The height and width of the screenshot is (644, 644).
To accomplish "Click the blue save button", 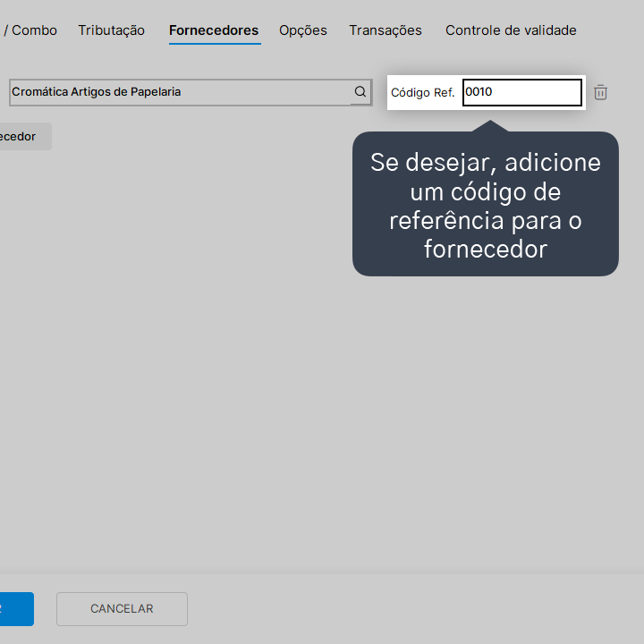I will (x=16, y=609).
